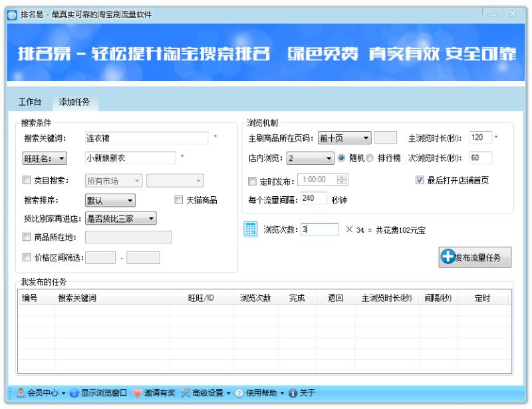Click the 编号 column header
532x409 pixels.
36,298
